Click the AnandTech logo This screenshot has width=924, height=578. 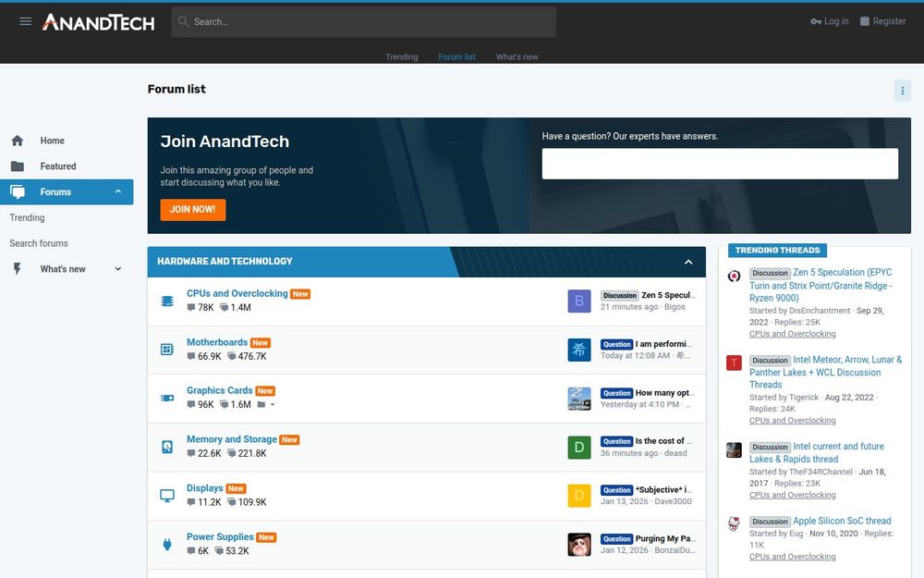coord(99,22)
